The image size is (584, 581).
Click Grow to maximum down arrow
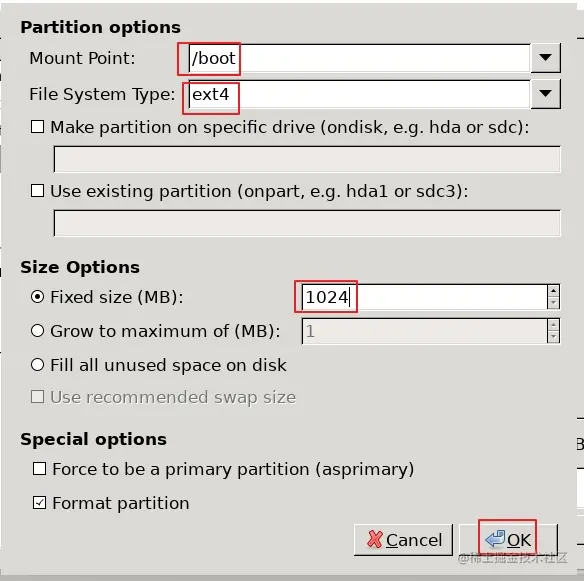[x=553, y=337]
